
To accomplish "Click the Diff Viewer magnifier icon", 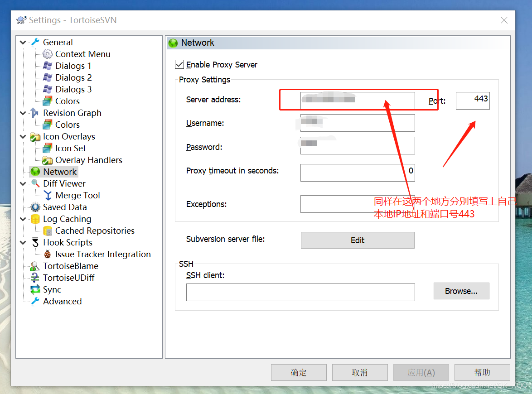I will click(35, 183).
